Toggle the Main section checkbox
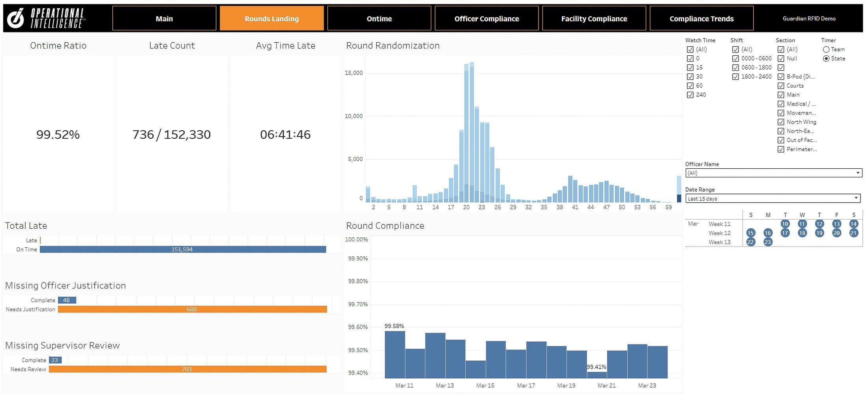Screen dimensions: 868x397 pyautogui.click(x=781, y=95)
